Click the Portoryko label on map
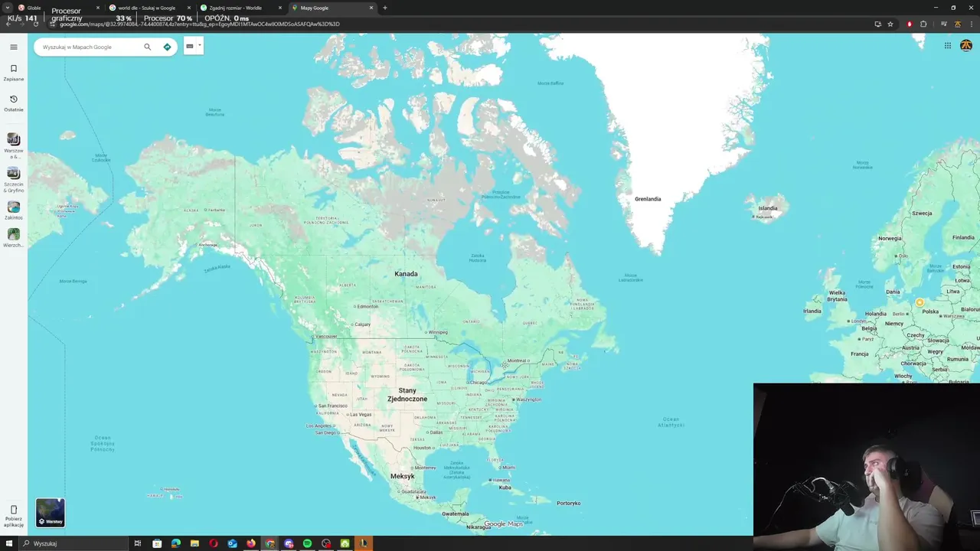Image resolution: width=980 pixels, height=551 pixels. click(x=569, y=503)
